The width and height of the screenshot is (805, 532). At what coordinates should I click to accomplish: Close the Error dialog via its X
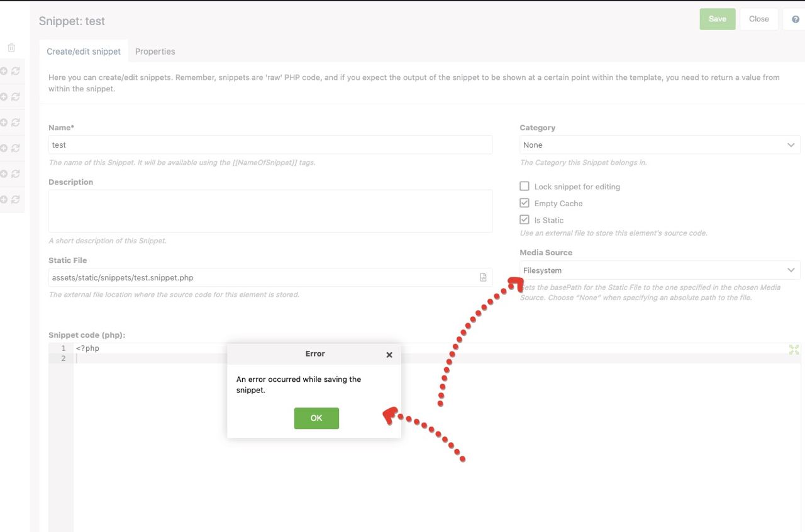coord(389,354)
